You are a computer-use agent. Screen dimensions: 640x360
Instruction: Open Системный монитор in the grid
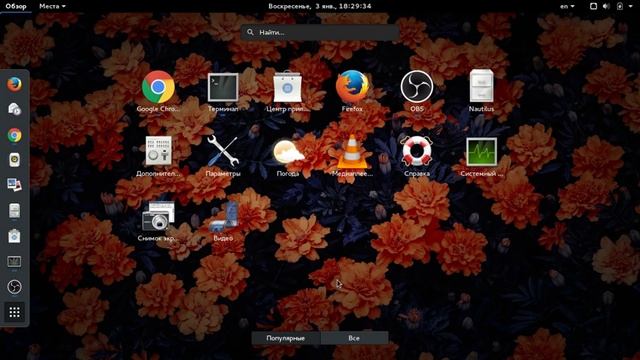(x=482, y=151)
